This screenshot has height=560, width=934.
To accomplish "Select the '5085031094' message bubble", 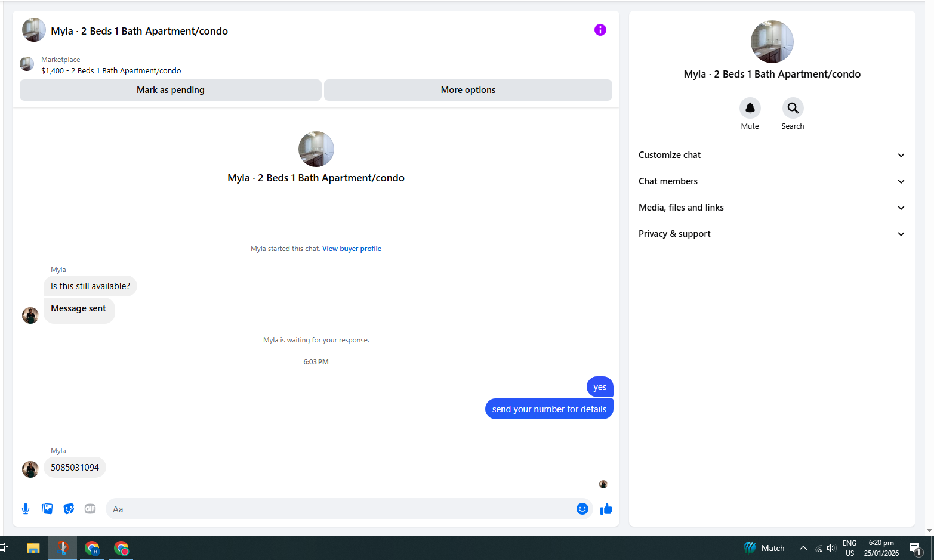I will click(75, 468).
